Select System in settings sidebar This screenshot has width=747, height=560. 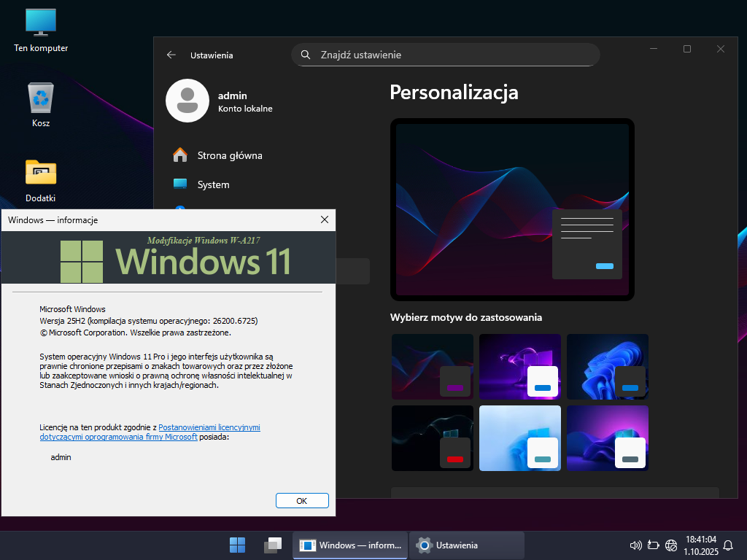[213, 184]
